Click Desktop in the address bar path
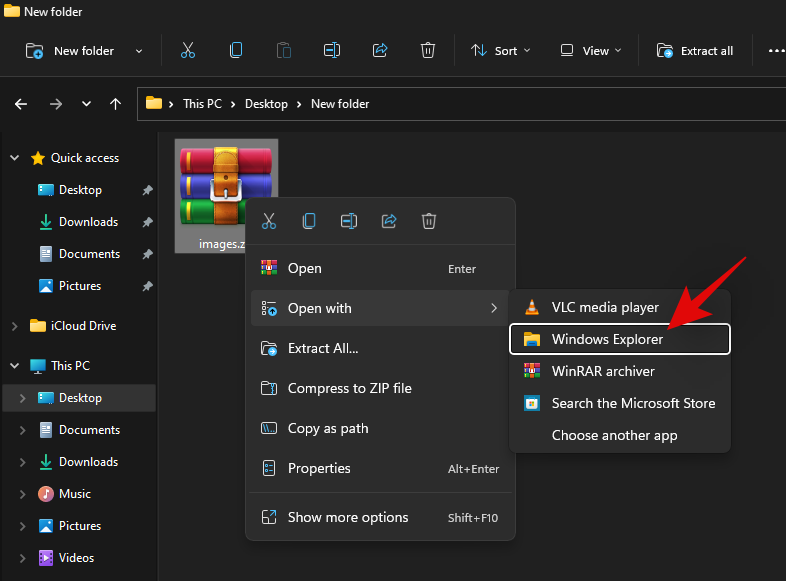 pyautogui.click(x=266, y=104)
